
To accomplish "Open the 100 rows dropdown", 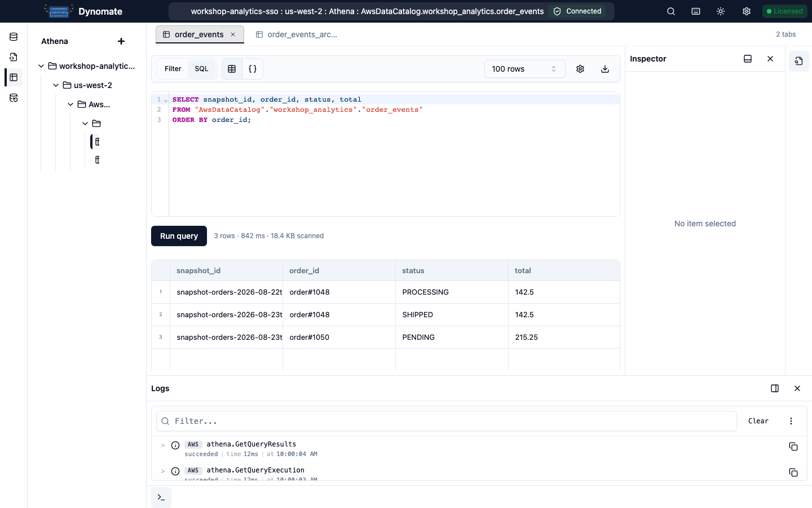I will [x=524, y=69].
